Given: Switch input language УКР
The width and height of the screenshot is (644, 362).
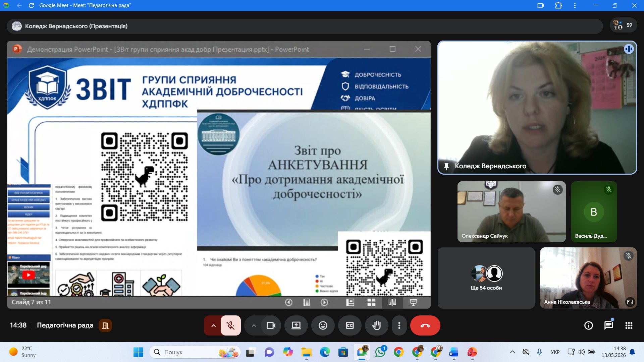Looking at the screenshot, I should (x=555, y=352).
